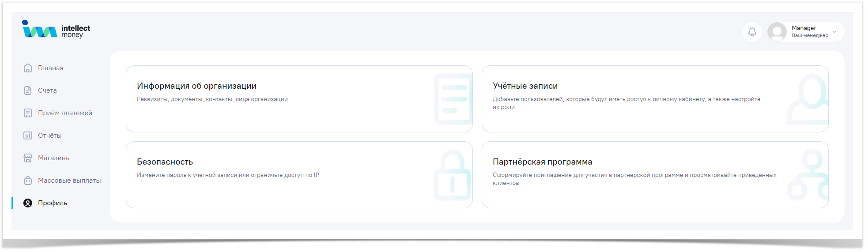Click the icon beside Массовые выплаты
Image resolution: width=868 pixels, height=252 pixels.
[x=28, y=181]
